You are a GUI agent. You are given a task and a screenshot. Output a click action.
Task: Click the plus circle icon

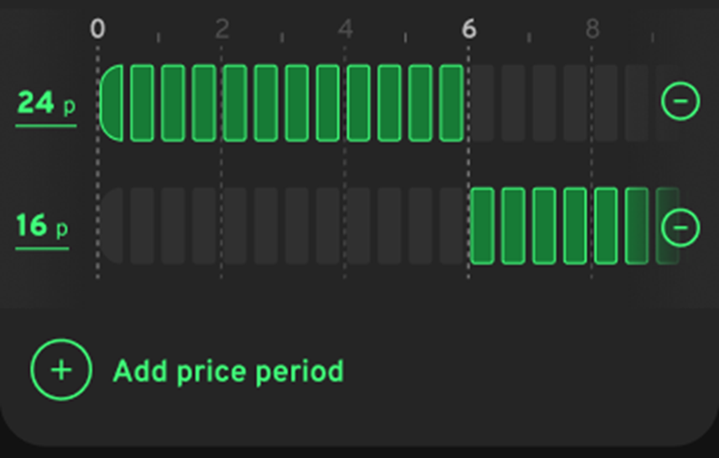click(61, 370)
